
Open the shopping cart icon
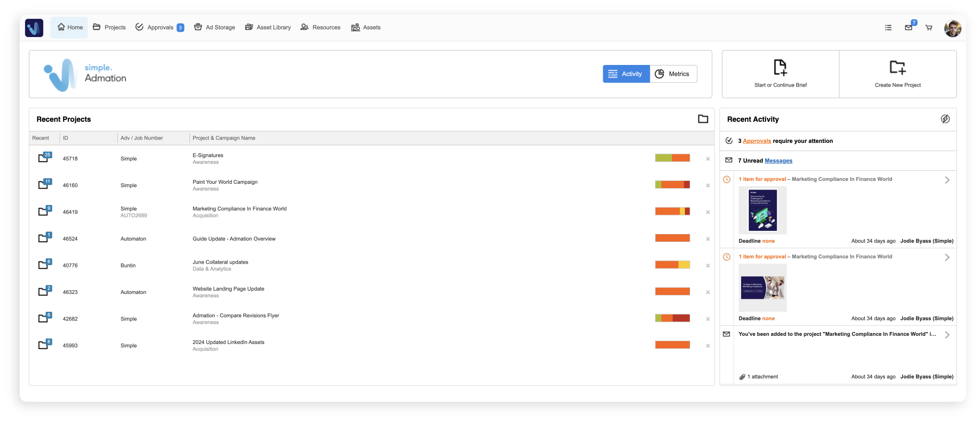point(929,28)
